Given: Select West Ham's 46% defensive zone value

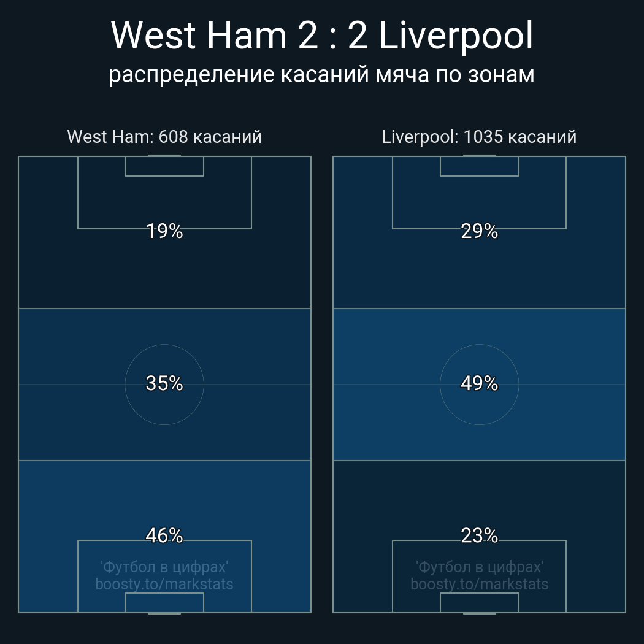Looking at the screenshot, I should click(x=164, y=535).
